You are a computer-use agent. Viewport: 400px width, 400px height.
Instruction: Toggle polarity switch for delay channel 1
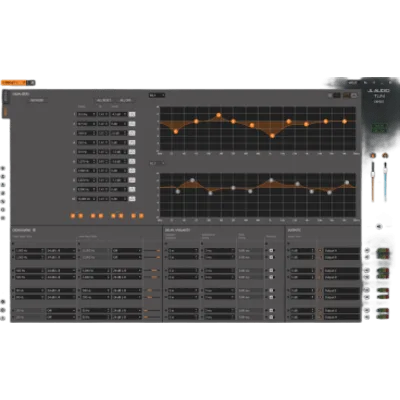[271, 250]
